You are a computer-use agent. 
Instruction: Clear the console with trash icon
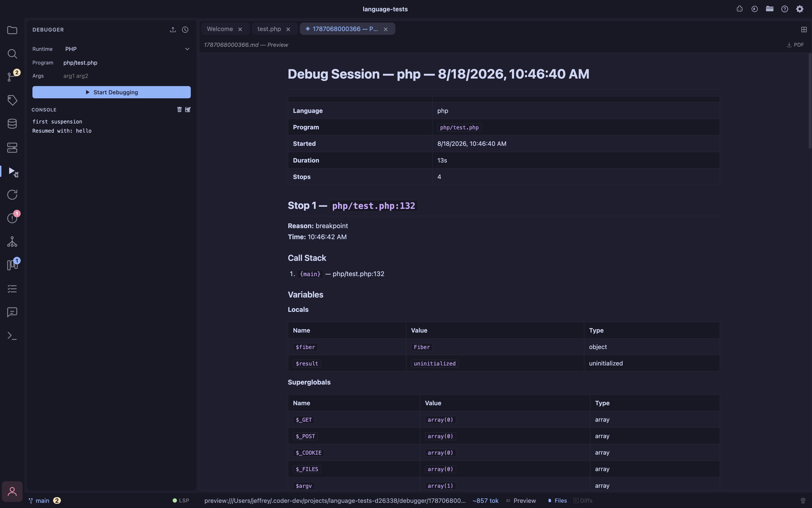click(x=179, y=110)
